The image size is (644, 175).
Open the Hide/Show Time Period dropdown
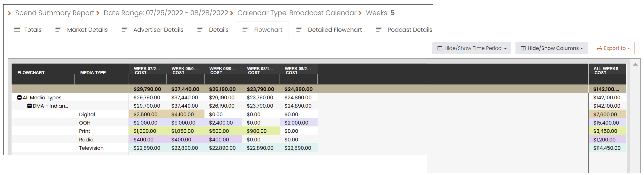(x=471, y=48)
